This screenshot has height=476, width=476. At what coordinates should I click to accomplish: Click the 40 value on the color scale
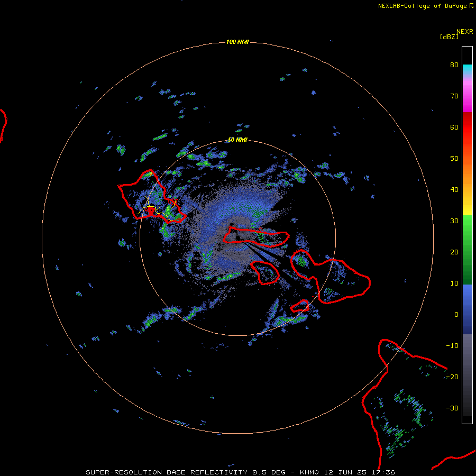click(454, 190)
